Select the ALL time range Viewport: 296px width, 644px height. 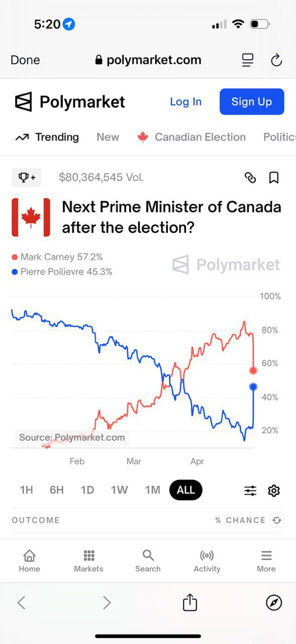click(186, 490)
